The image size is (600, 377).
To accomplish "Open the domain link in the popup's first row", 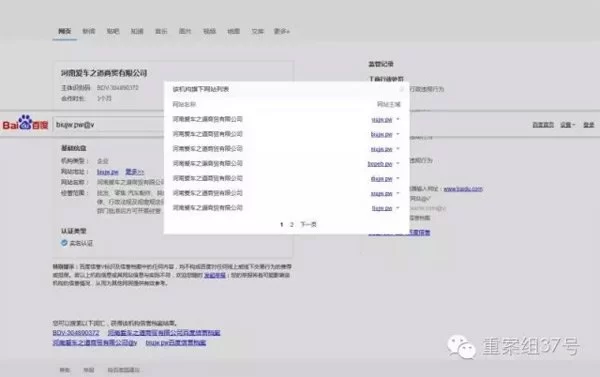I will (x=382, y=120).
